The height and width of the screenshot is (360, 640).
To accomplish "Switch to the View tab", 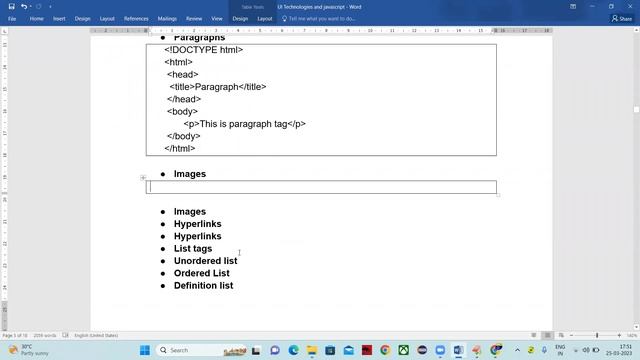I will pyautogui.click(x=217, y=19).
